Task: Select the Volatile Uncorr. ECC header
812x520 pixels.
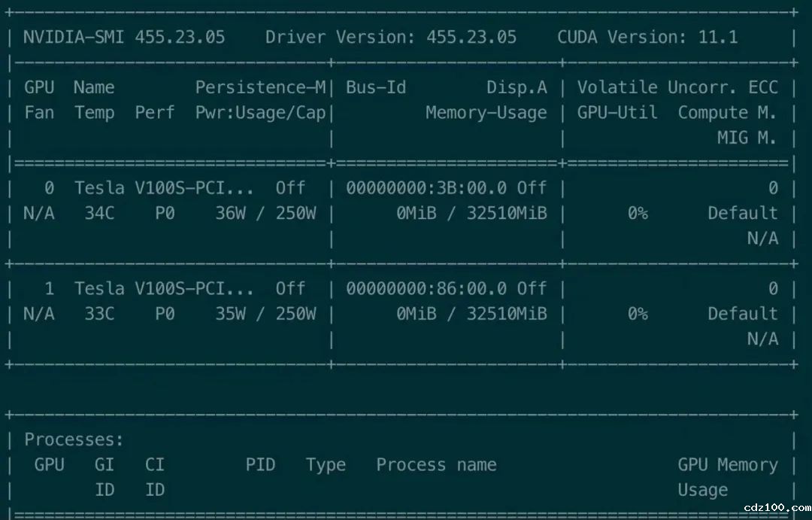Action: click(x=677, y=87)
